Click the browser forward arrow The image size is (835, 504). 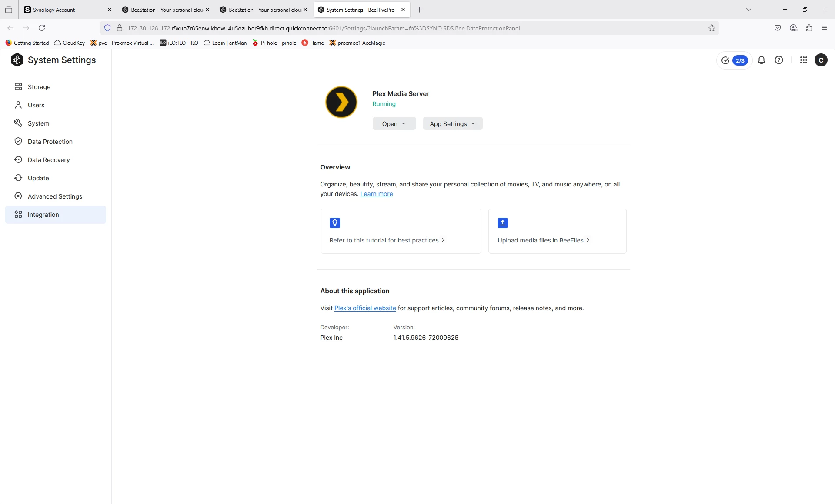click(26, 28)
